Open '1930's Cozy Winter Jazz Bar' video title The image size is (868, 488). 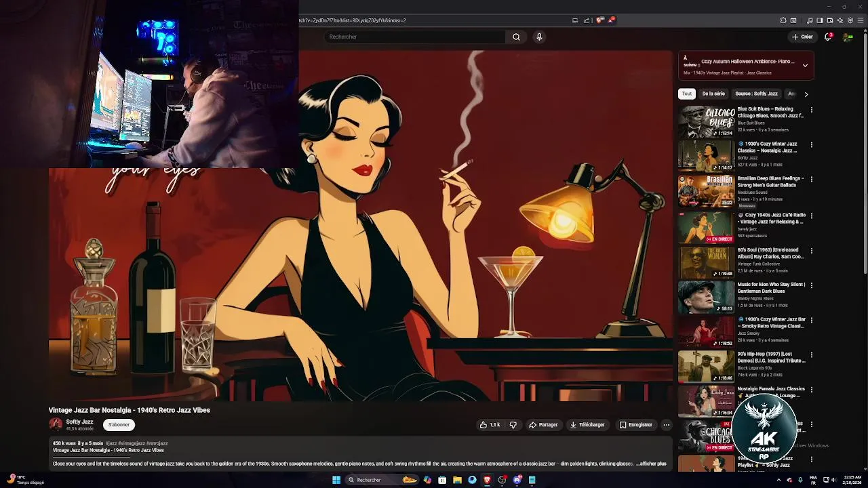(771, 323)
